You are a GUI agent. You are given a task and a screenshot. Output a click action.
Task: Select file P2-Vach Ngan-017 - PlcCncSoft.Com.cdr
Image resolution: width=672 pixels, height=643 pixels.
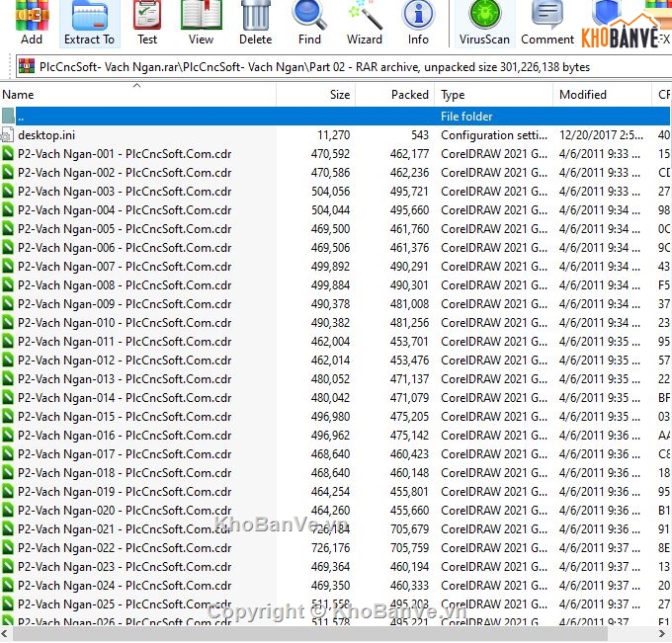click(125, 454)
